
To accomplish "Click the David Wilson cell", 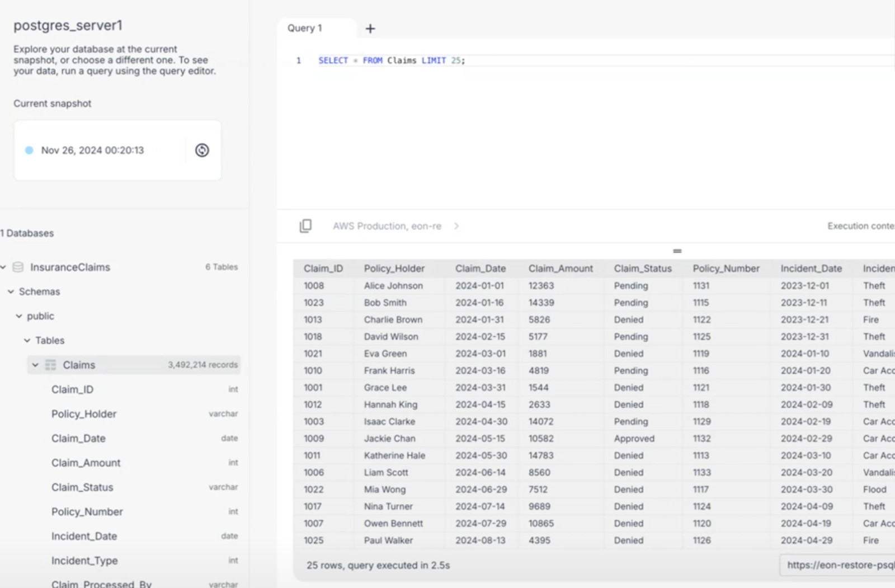I will pos(391,337).
